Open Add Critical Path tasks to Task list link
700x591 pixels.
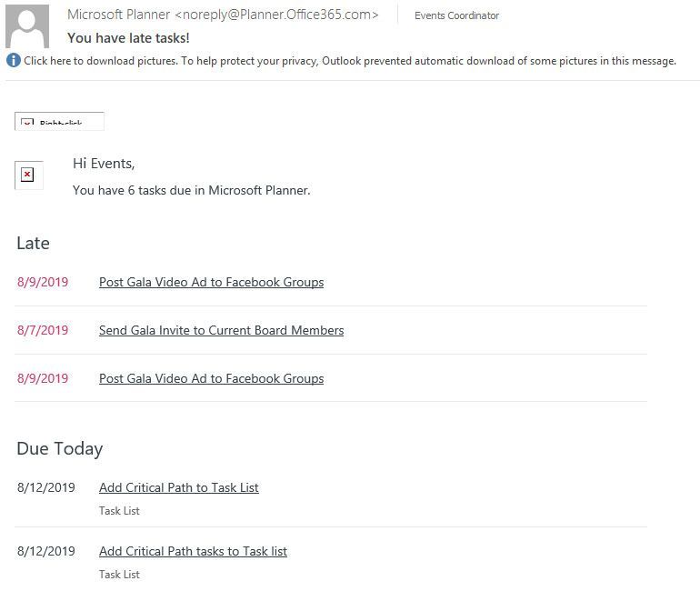pyautogui.click(x=193, y=551)
